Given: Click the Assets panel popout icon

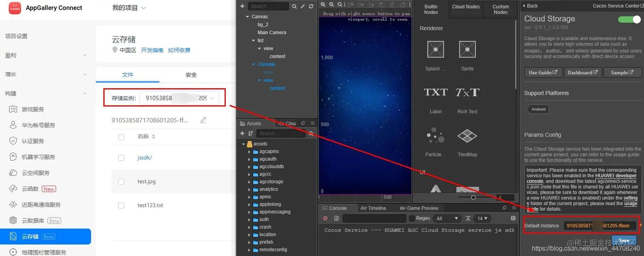Looking at the screenshot, I should pos(303,123).
